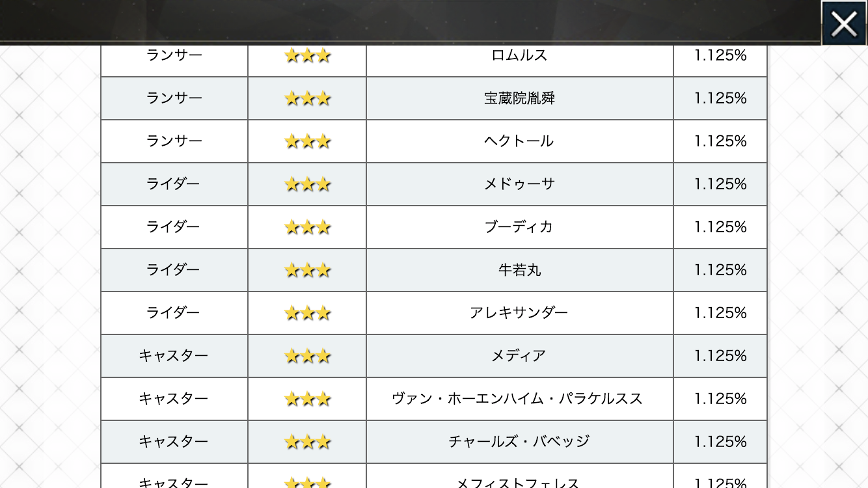Tap the 牛若丸 servant entry
This screenshot has height=488, width=868.
[x=519, y=270]
